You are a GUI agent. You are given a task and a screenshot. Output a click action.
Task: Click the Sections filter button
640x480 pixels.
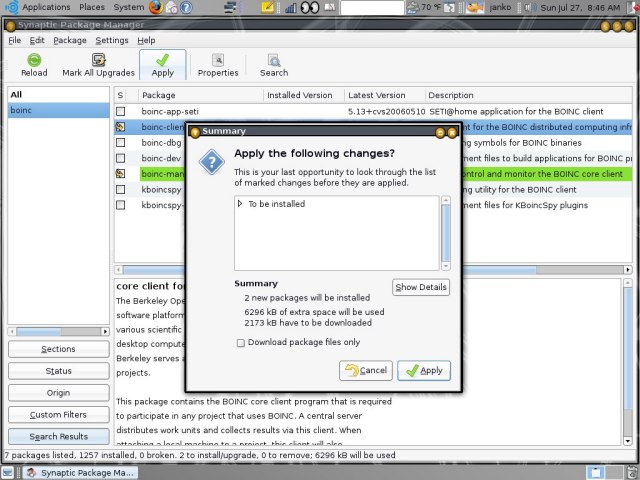[58, 349]
